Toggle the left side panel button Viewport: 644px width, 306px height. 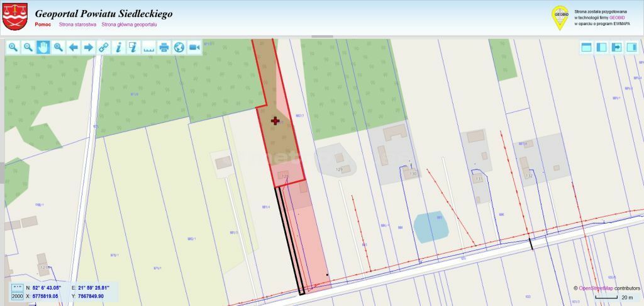click(602, 47)
